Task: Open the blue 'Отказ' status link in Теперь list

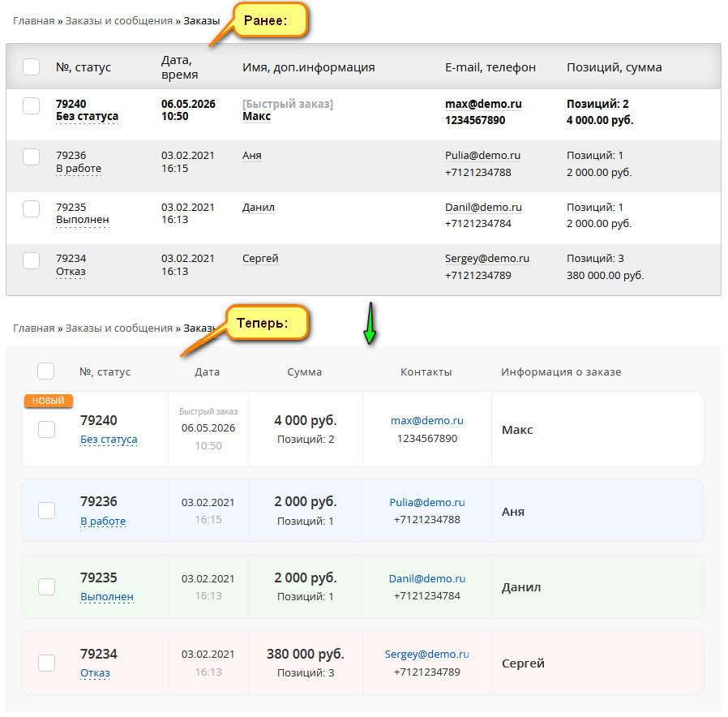Action: (95, 673)
